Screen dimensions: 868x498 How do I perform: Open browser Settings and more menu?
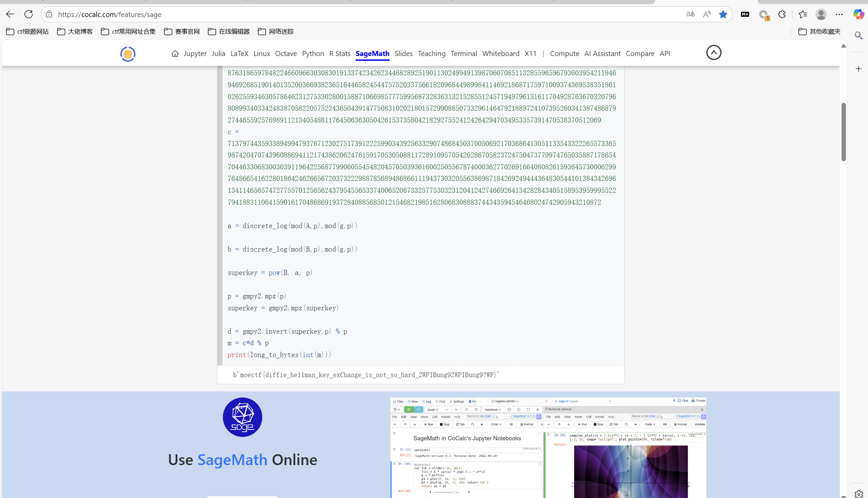click(x=839, y=14)
